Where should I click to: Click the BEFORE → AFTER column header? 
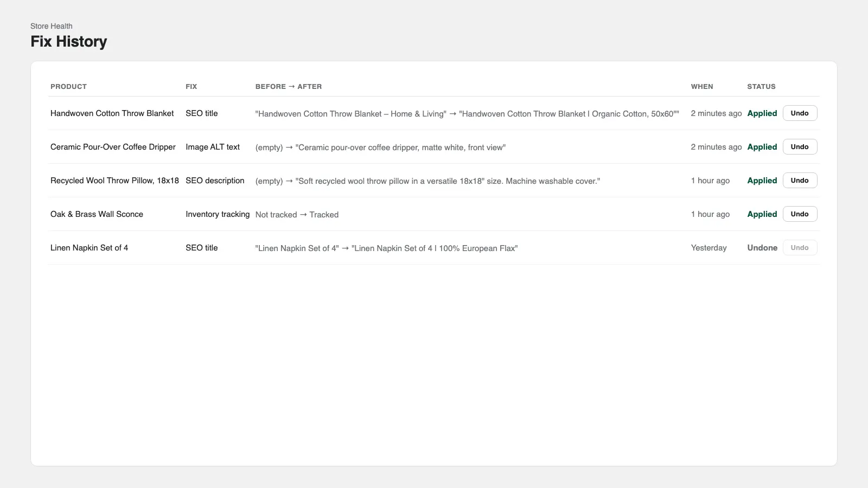(x=289, y=87)
